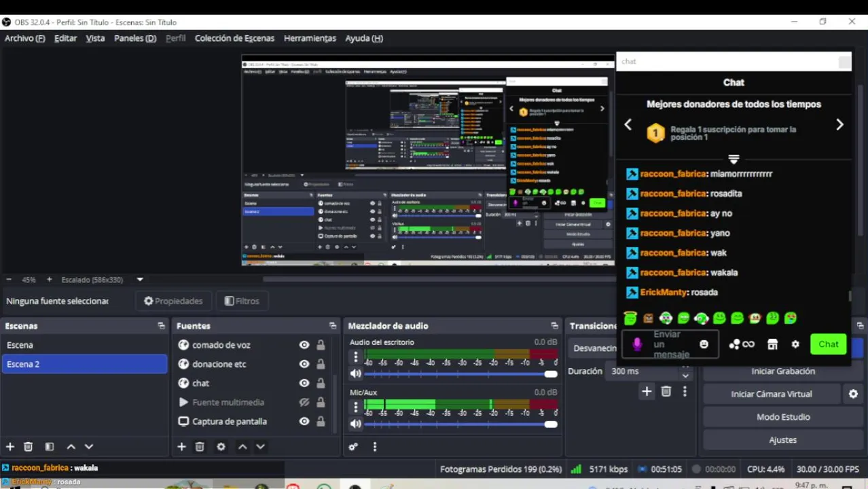Hide the chat source
Viewport: 868px width, 489px height.
304,383
